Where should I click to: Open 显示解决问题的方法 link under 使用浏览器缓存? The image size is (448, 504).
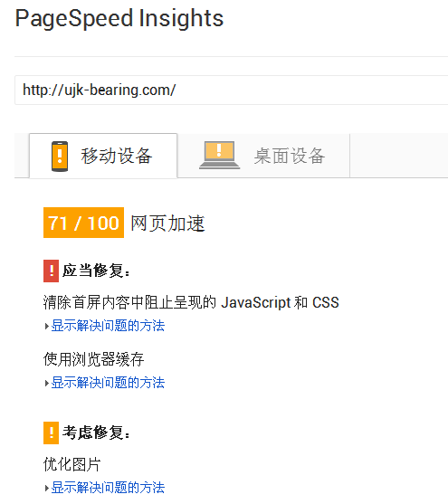pyautogui.click(x=108, y=383)
